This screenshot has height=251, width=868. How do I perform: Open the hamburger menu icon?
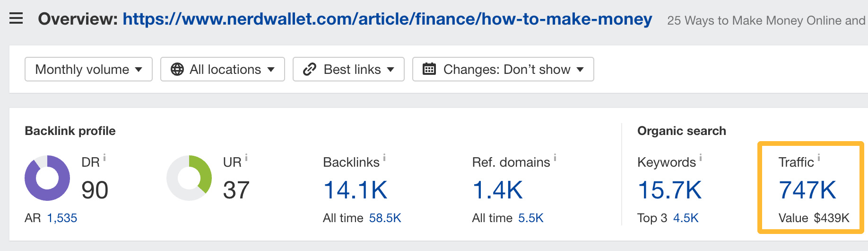16,18
